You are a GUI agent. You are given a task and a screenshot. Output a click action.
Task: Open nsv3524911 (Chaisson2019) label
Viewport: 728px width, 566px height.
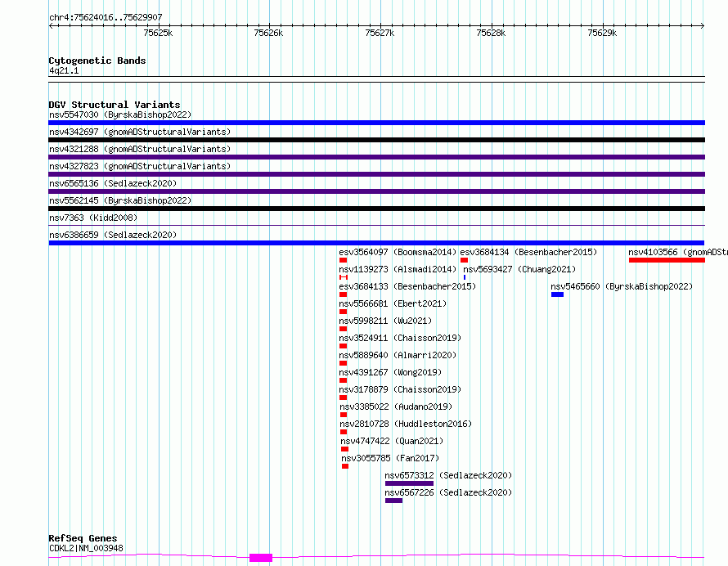(x=400, y=338)
